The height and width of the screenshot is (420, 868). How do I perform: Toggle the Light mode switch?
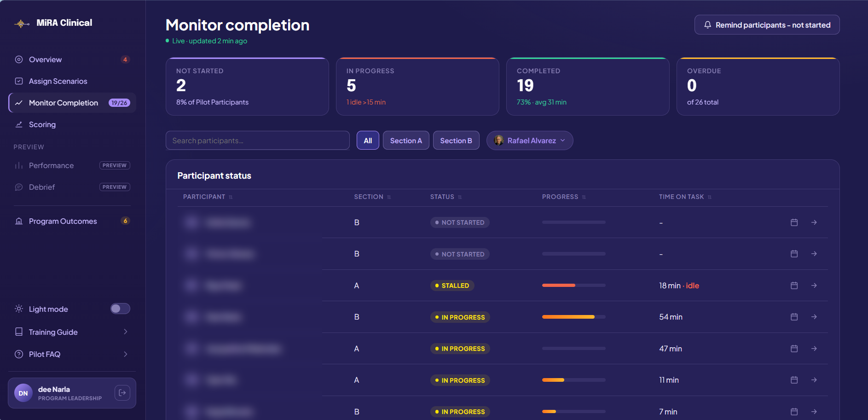pos(120,309)
